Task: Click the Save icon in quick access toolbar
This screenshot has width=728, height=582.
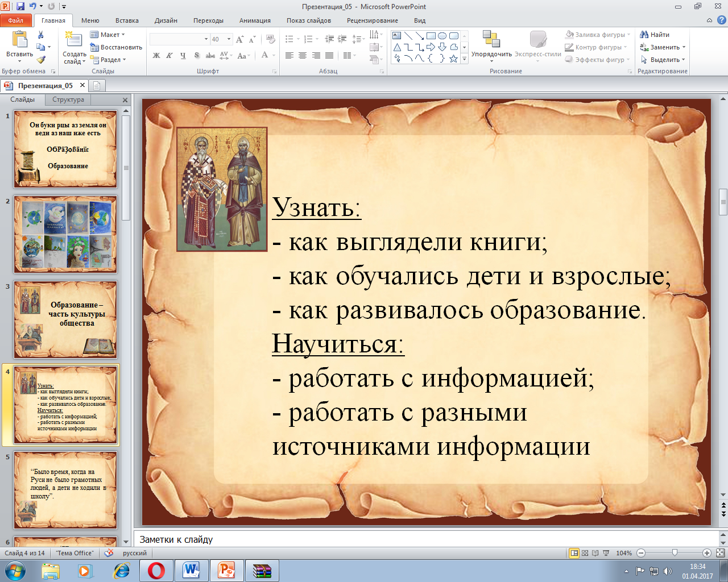Action: click(20, 6)
